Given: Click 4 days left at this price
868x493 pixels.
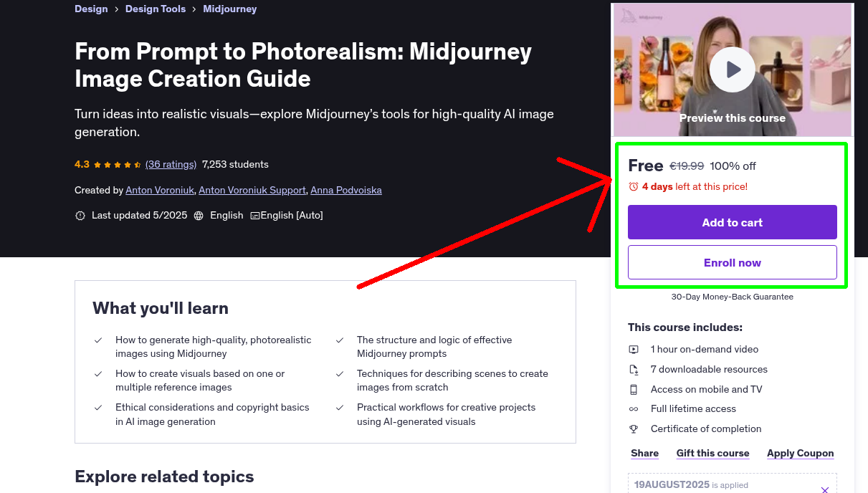Looking at the screenshot, I should point(695,186).
